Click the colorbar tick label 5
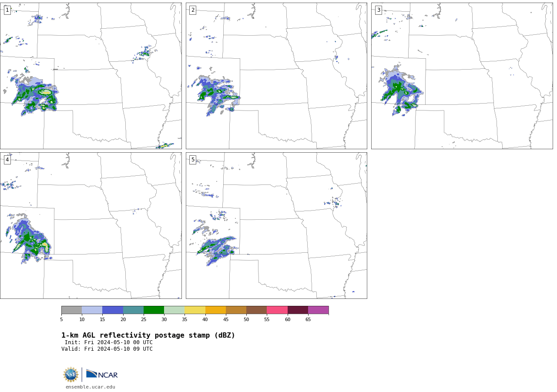Image resolution: width=557 pixels, height=392 pixels. click(61, 320)
